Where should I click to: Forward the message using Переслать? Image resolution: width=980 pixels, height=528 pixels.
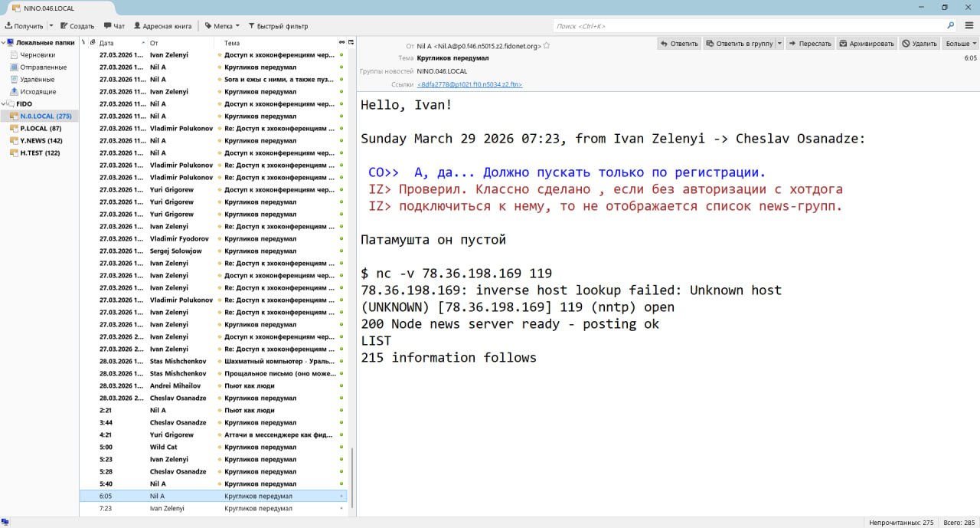coord(809,44)
